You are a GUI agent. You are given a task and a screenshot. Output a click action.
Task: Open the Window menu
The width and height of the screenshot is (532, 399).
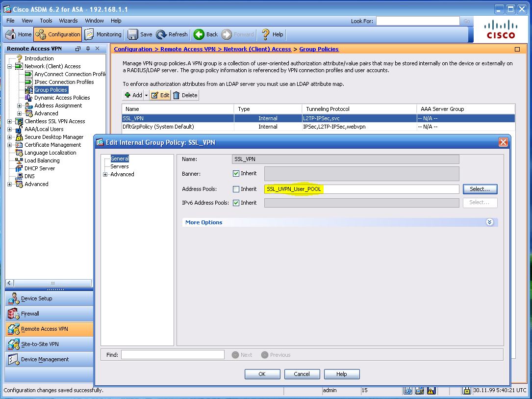point(94,21)
